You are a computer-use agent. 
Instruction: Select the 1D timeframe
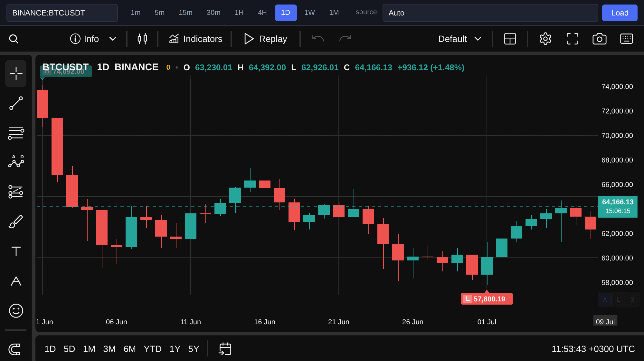click(286, 13)
